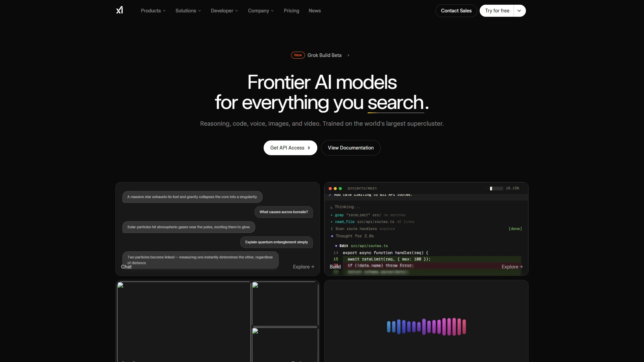The height and width of the screenshot is (362, 644).
Task: Click the Try for free button
Action: [497, 11]
